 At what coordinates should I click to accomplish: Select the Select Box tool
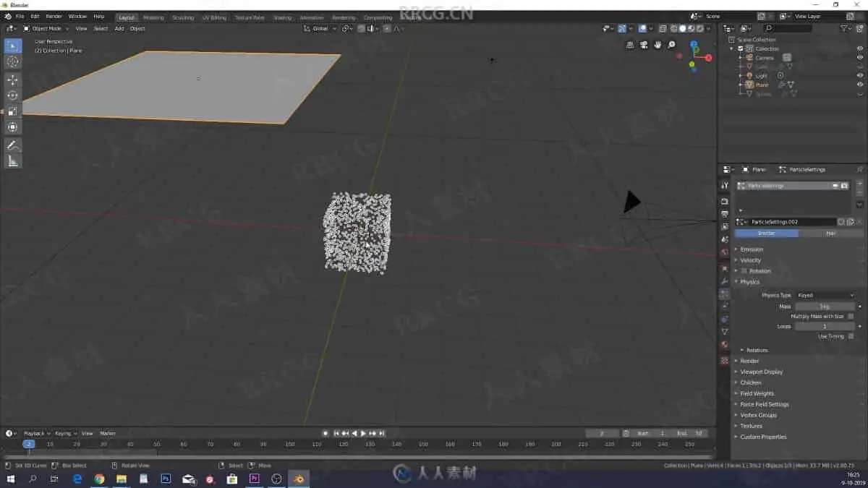coord(12,46)
